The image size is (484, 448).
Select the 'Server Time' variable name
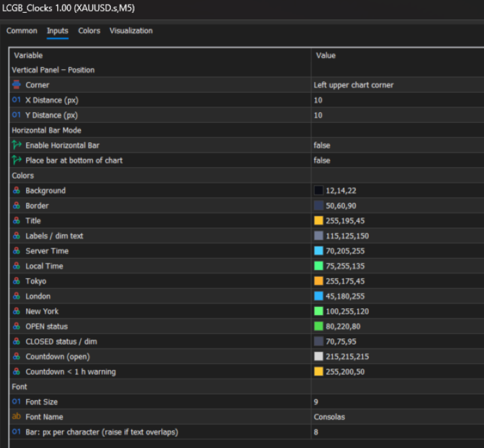[47, 251]
